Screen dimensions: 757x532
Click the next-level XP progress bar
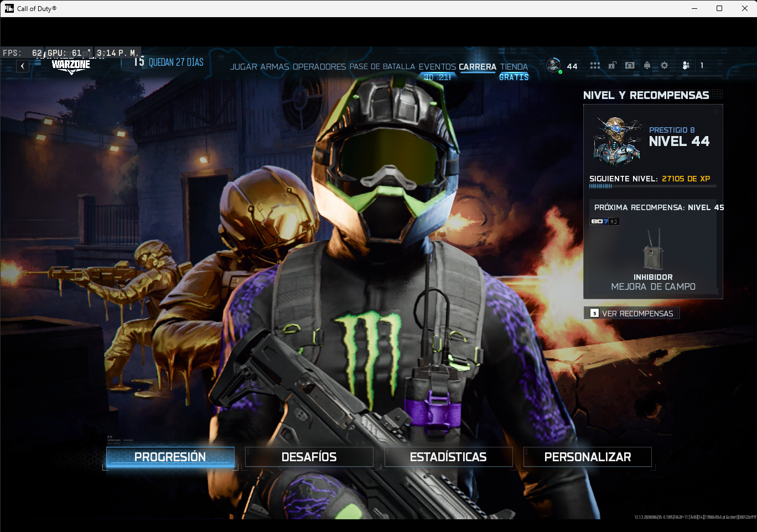point(653,186)
